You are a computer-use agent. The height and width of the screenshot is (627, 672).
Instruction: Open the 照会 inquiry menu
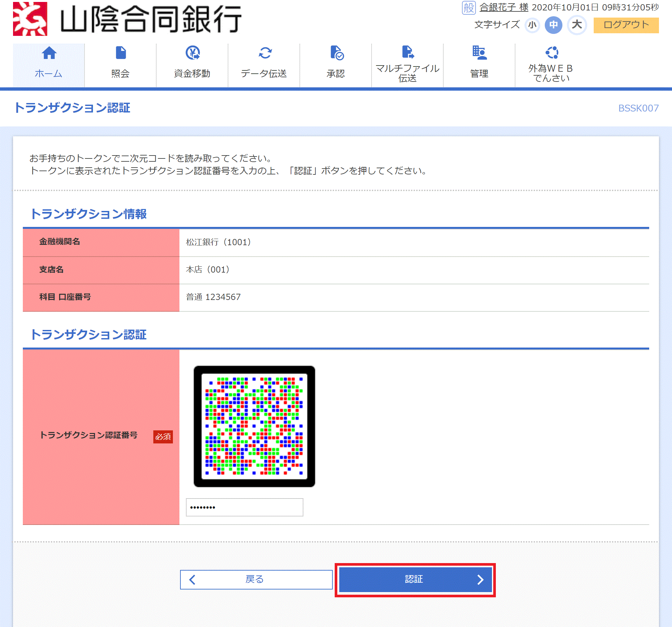click(120, 65)
